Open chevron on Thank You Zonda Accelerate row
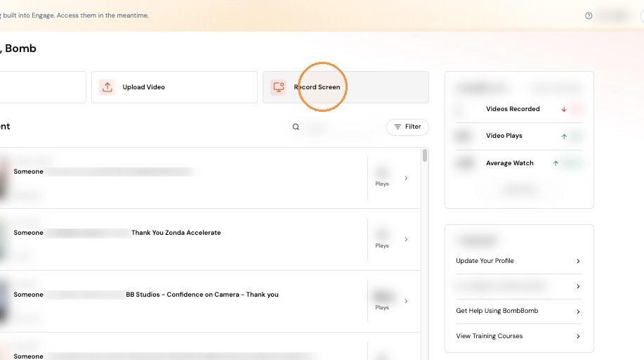644x360 pixels. tap(406, 240)
